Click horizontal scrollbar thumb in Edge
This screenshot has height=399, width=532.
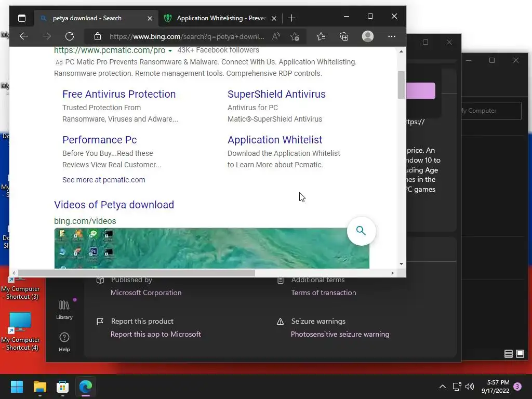click(x=137, y=273)
